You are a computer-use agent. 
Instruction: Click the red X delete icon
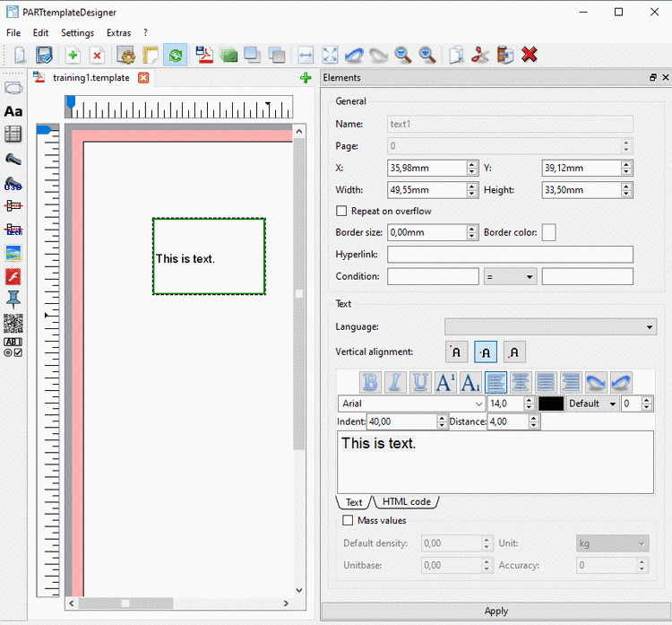[529, 56]
